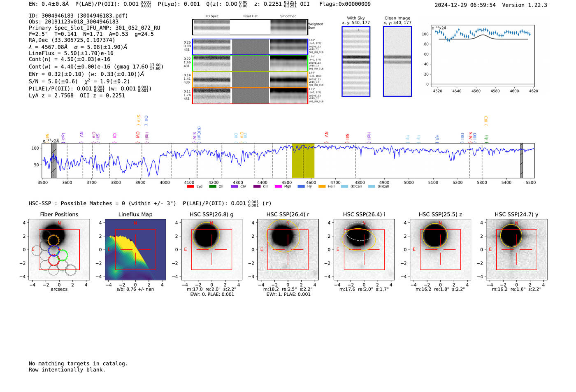Viewport: 576px width, 392px height.
Task: Select the red-bordered 2D spectrum row
Action: 250,96
